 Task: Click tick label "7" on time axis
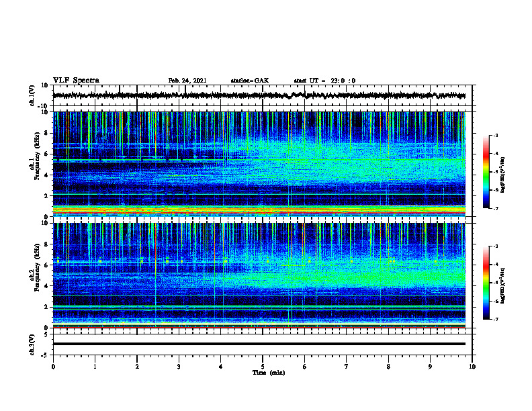coord(347,367)
